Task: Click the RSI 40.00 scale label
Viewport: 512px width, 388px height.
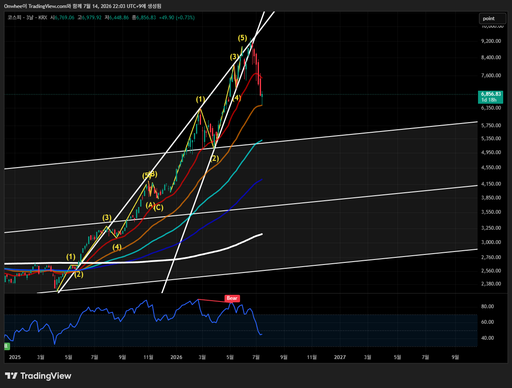Action: (487, 338)
